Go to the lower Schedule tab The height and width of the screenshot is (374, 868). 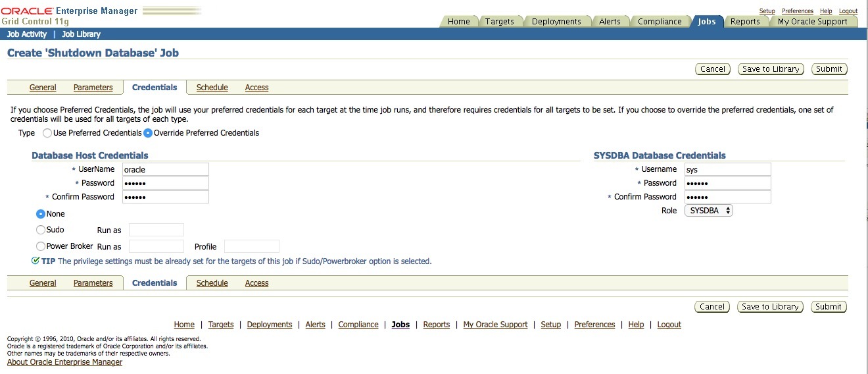[x=212, y=283]
